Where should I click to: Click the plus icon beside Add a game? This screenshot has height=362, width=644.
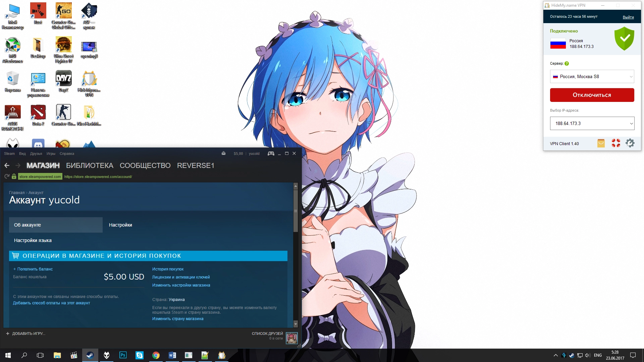coord(8,334)
